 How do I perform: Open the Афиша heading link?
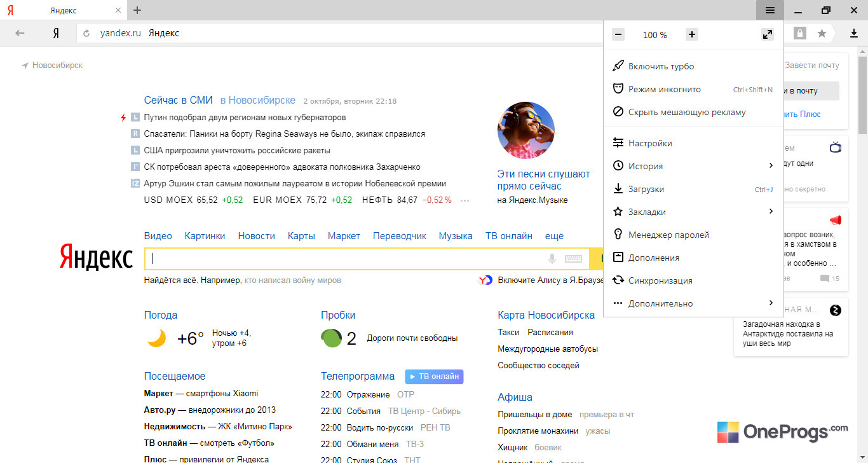tap(515, 397)
